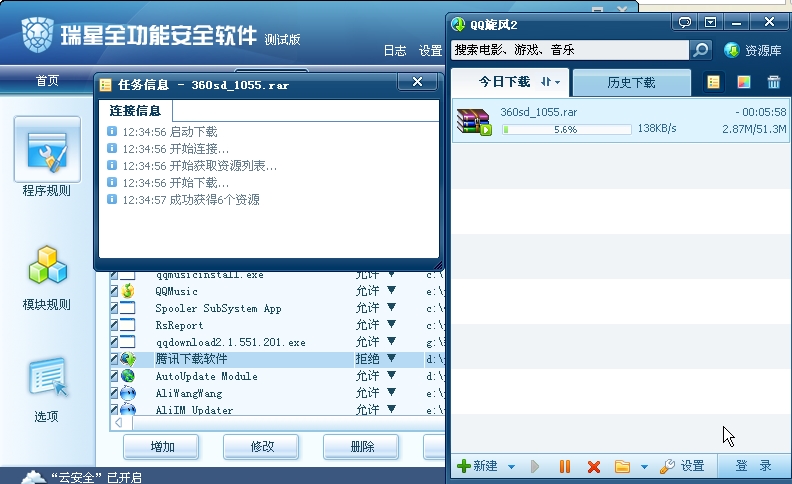Open the QQ旋风 title bar menu dropdown icon

710,22
